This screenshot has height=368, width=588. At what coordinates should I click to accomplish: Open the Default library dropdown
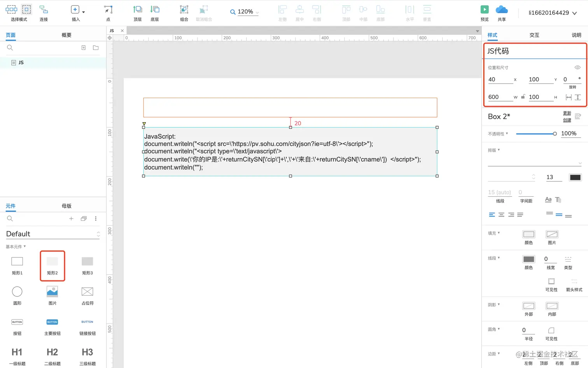pos(53,234)
